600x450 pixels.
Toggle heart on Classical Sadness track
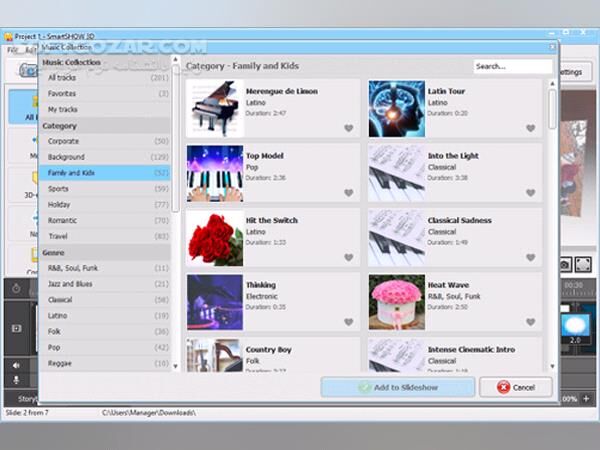tap(531, 258)
